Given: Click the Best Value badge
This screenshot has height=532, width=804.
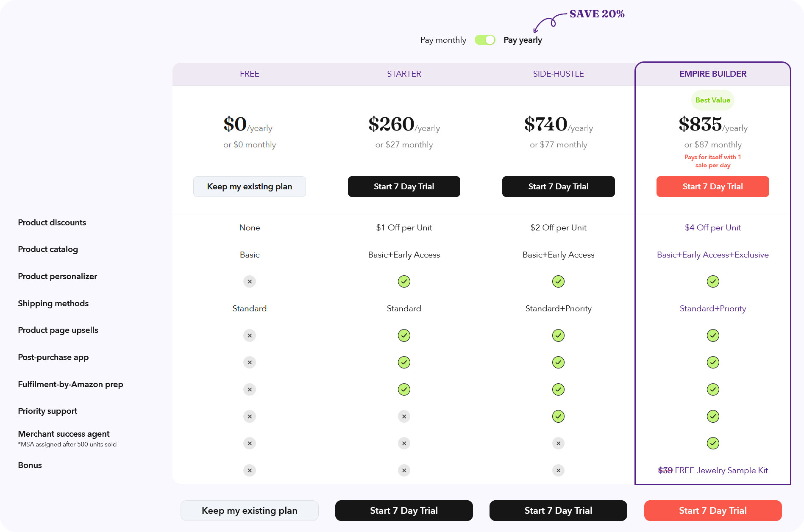Looking at the screenshot, I should pyautogui.click(x=712, y=100).
